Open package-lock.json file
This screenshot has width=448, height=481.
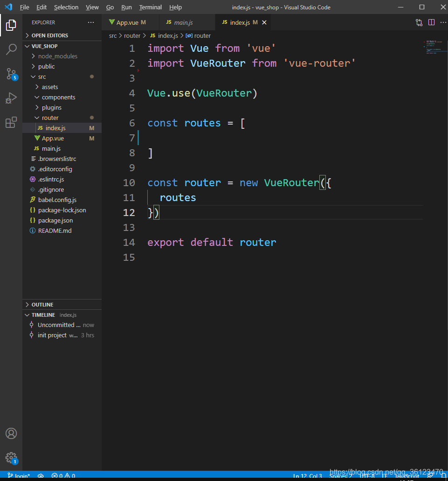[62, 210]
